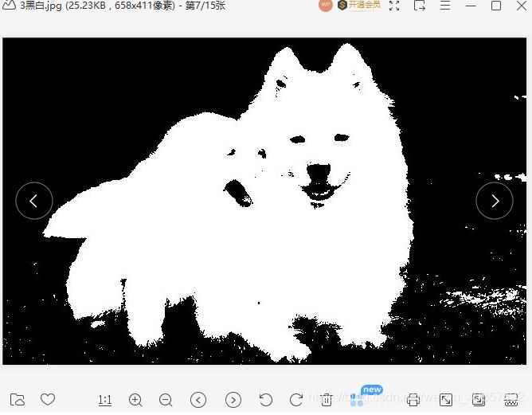Rotate the image clockwise
This screenshot has width=532, height=415.
[x=295, y=400]
